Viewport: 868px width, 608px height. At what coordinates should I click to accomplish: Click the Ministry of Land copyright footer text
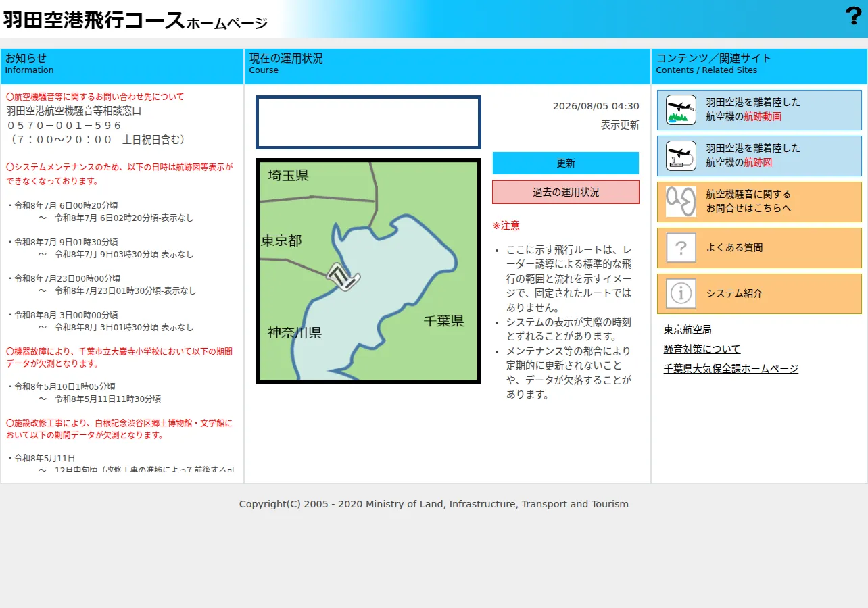click(434, 504)
